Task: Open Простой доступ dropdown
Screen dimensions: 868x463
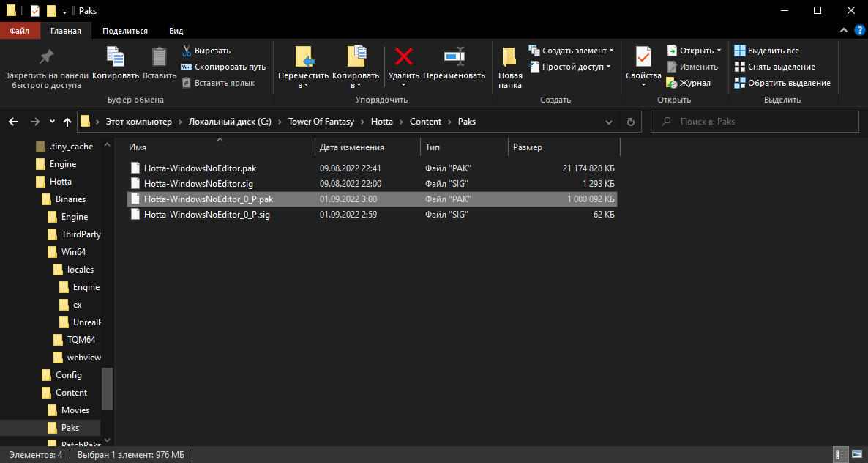Action: click(x=570, y=67)
